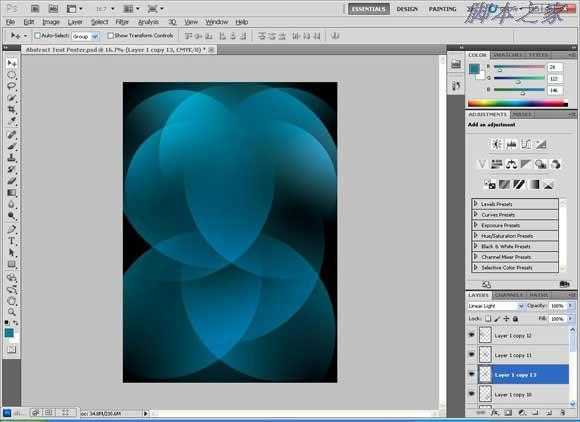Switch to the Channels tab
580x422 pixels.
(509, 295)
